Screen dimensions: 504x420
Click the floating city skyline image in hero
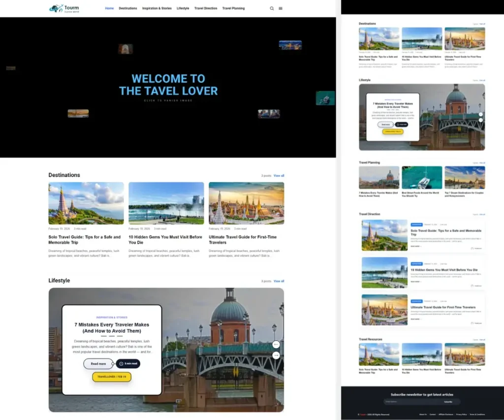(x=290, y=45)
